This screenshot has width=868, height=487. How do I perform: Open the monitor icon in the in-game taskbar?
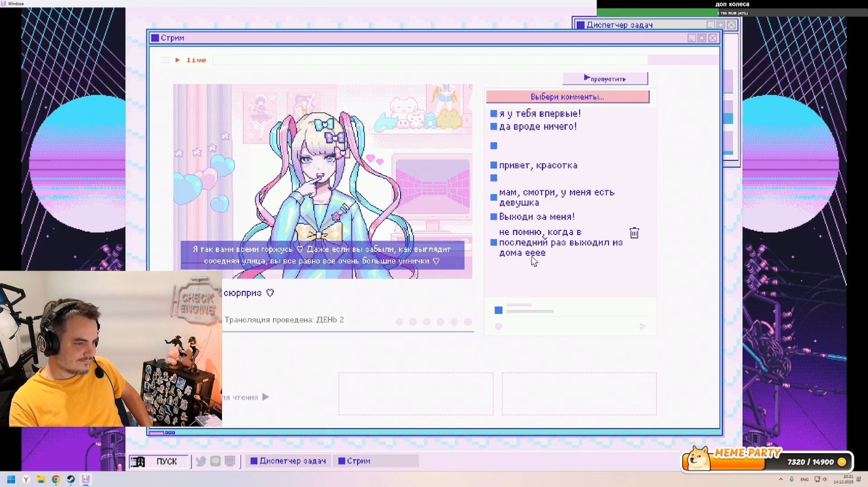pos(230,461)
